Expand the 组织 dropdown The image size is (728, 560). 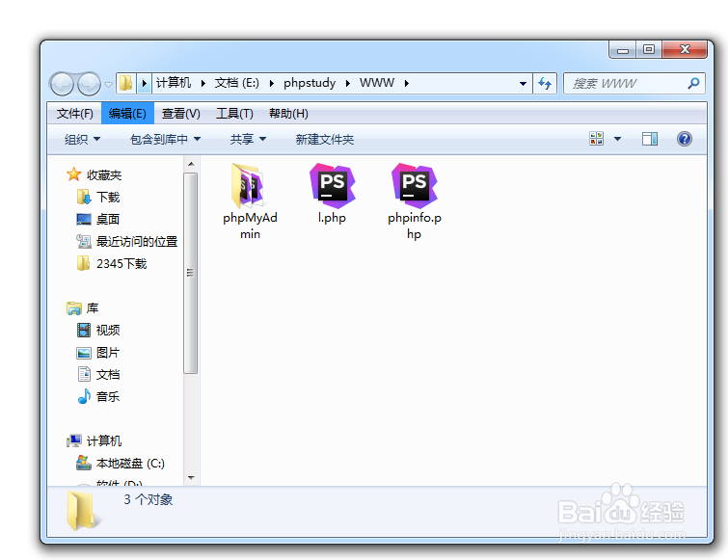tap(82, 139)
